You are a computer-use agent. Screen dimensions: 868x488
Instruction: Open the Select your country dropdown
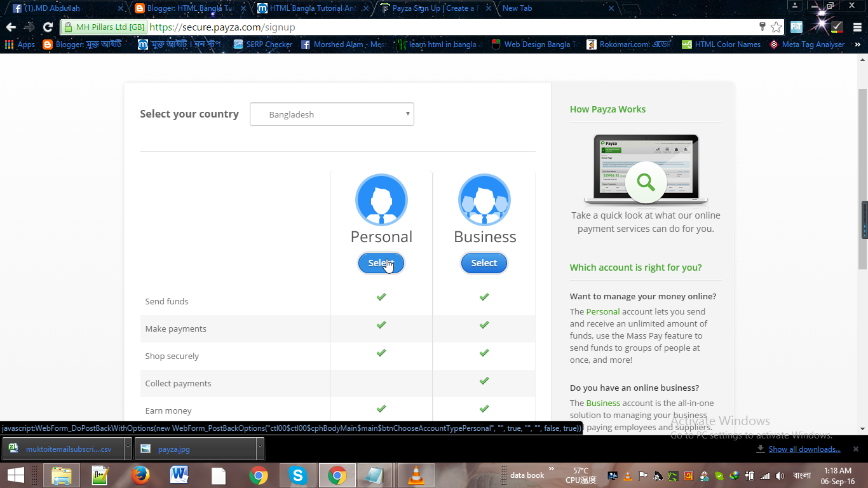(x=332, y=114)
